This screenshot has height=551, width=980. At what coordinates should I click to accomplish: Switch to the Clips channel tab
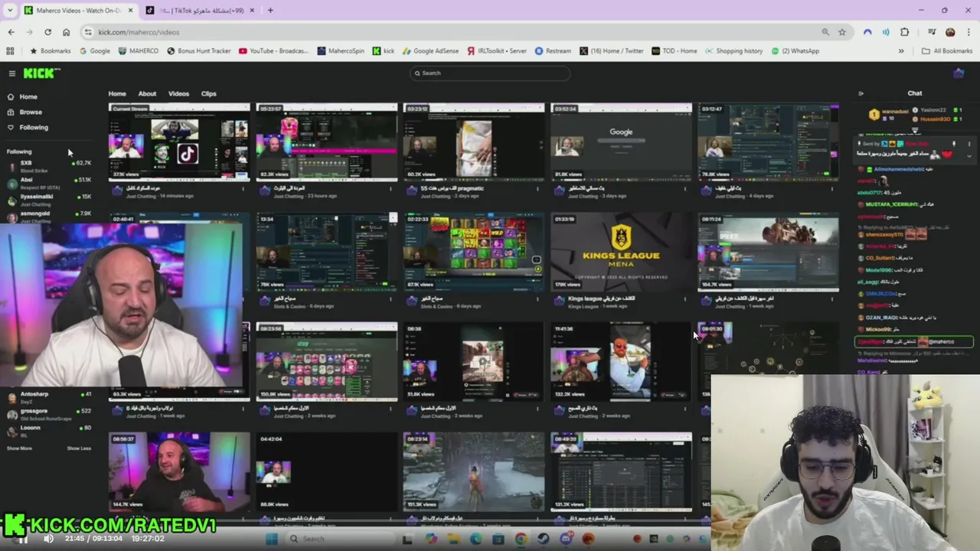point(208,93)
